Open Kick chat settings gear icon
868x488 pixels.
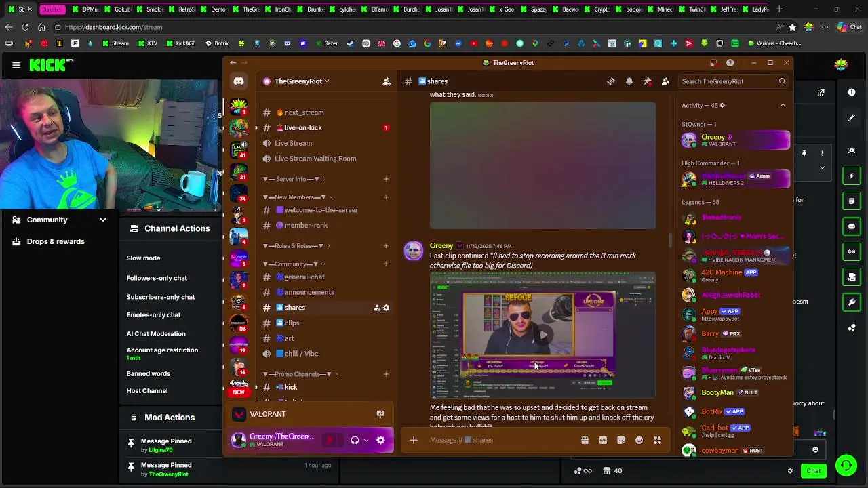[x=790, y=470]
